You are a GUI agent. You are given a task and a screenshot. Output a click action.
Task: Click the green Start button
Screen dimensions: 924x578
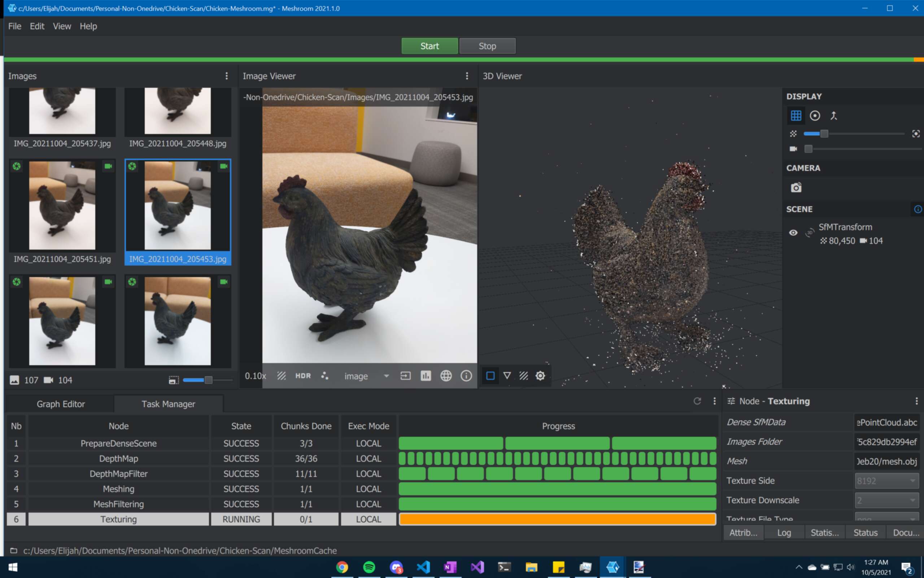click(x=430, y=46)
